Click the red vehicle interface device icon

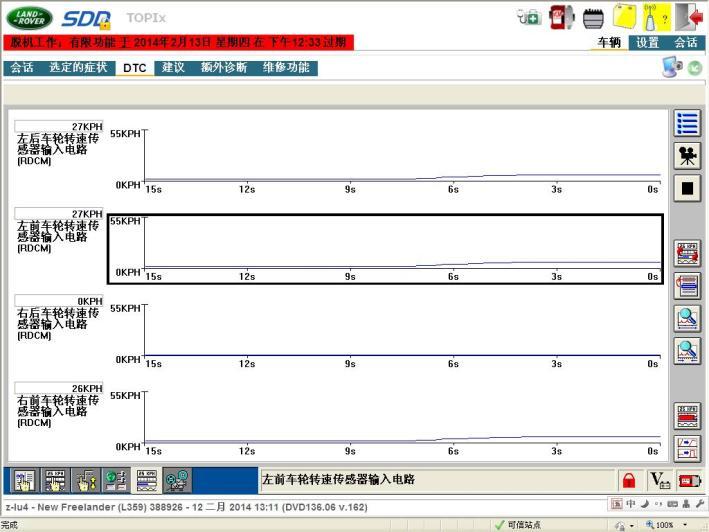pos(562,18)
